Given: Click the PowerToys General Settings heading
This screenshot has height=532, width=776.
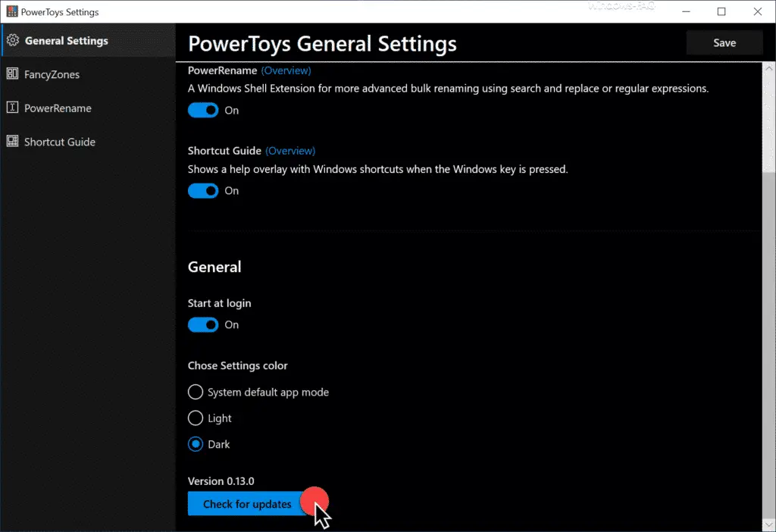Looking at the screenshot, I should point(322,43).
